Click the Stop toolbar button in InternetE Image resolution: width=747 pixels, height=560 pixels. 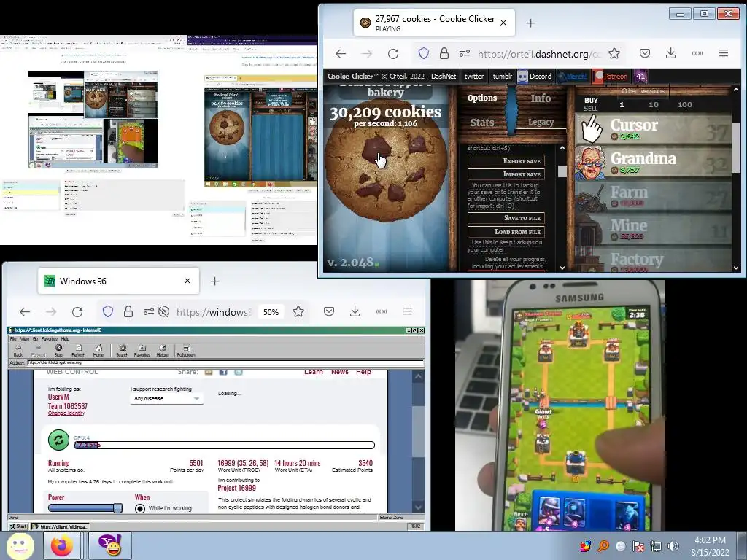(58, 351)
